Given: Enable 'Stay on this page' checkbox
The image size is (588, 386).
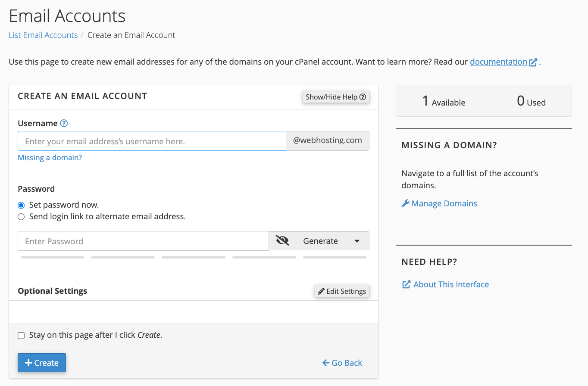Looking at the screenshot, I should click(x=21, y=335).
